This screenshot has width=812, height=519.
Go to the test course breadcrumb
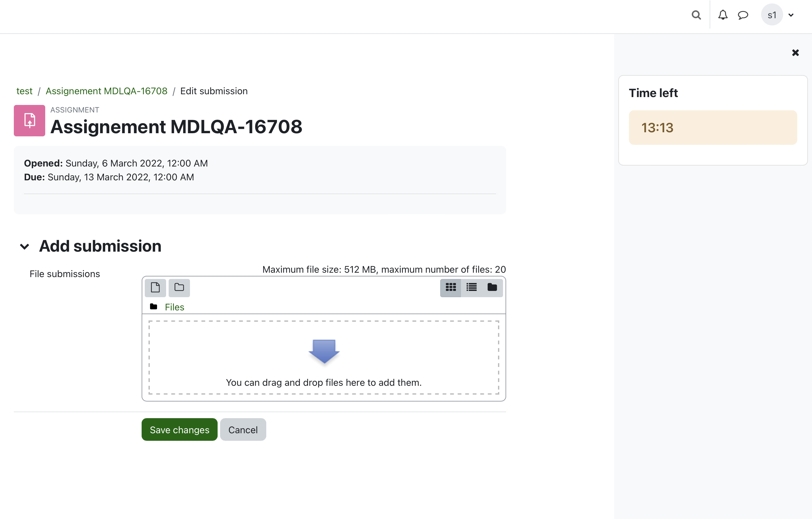click(x=24, y=91)
